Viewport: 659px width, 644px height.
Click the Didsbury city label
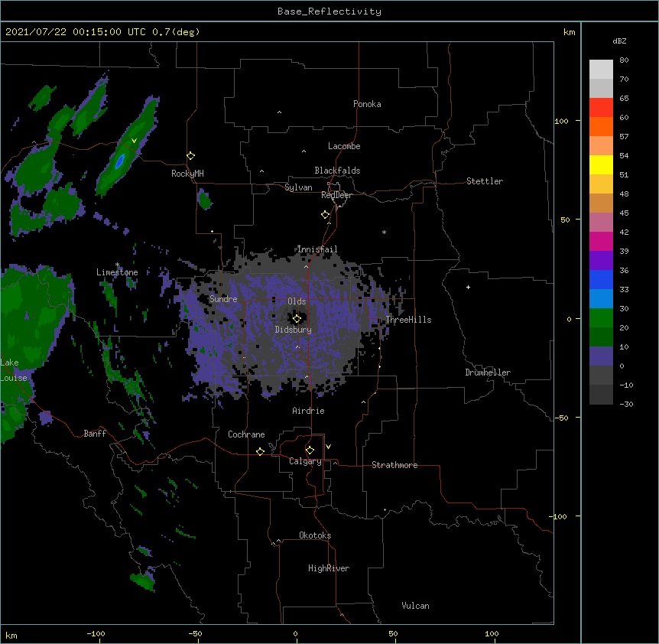[x=294, y=330]
